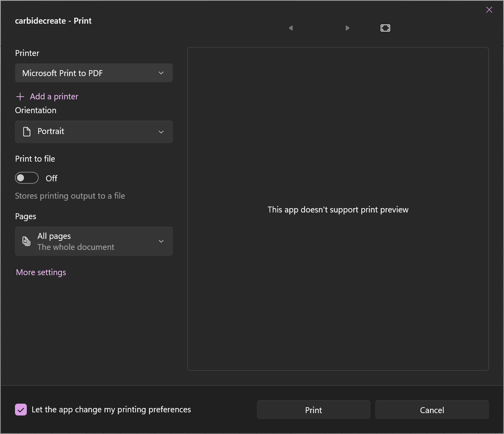Click the fit-to-page preview icon
The width and height of the screenshot is (504, 434).
385,28
